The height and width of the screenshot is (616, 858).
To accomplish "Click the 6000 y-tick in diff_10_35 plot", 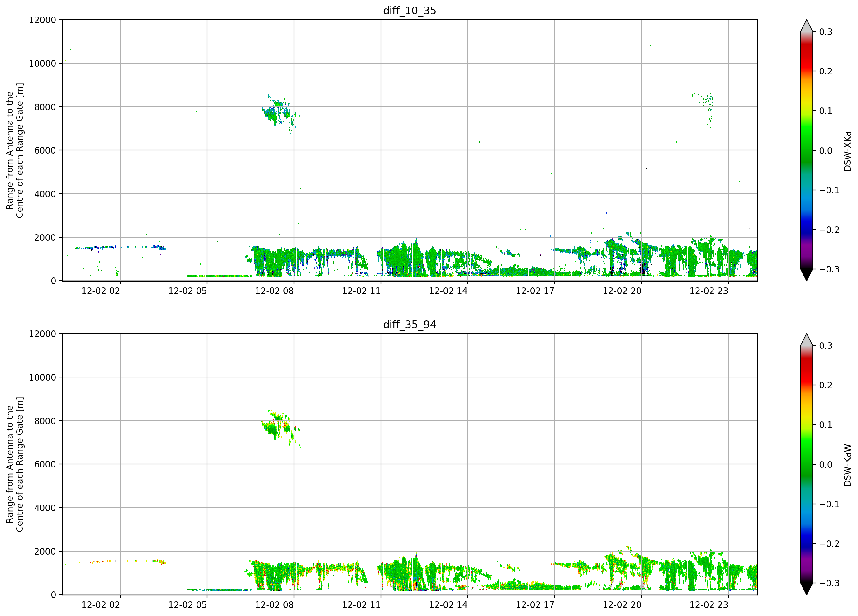I will click(45, 150).
